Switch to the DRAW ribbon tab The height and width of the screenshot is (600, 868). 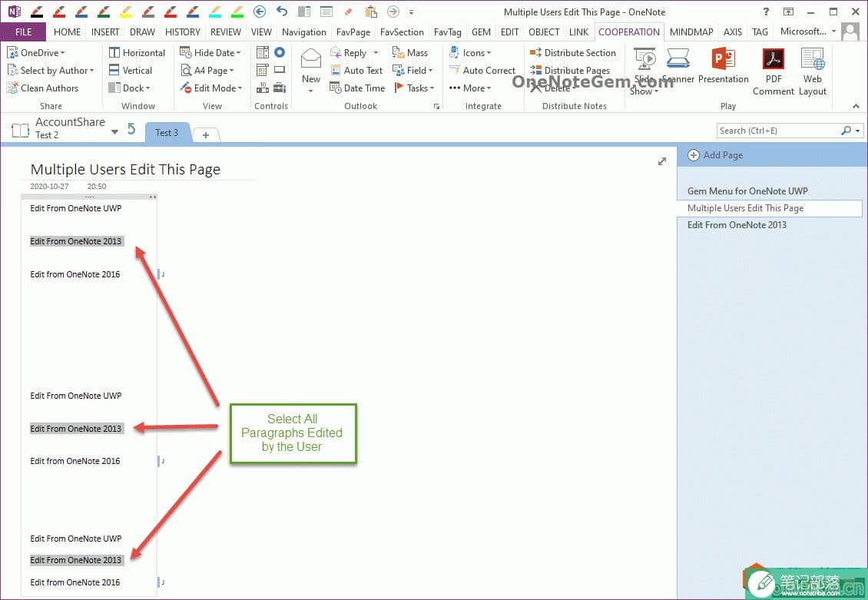[142, 32]
